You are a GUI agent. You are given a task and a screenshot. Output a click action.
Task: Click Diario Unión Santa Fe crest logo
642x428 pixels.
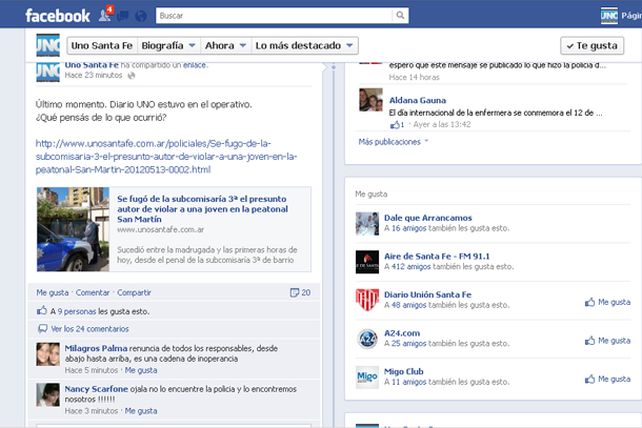(x=367, y=300)
